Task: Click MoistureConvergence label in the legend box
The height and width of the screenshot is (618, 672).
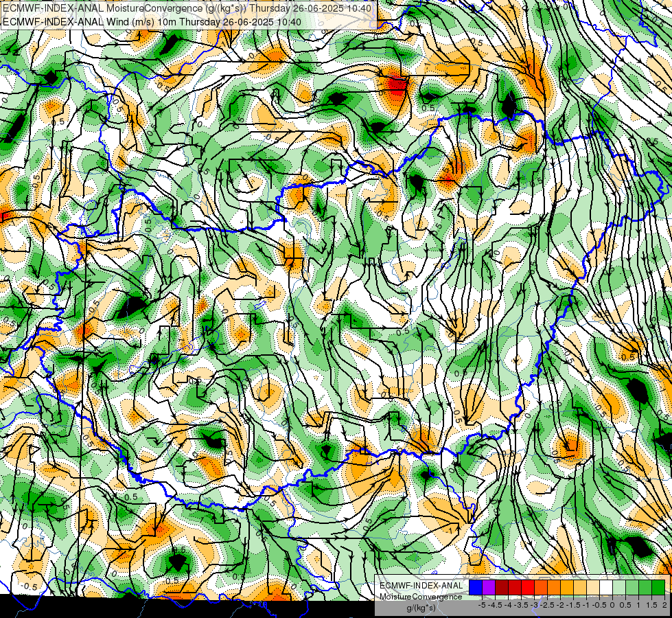Action: click(x=421, y=597)
